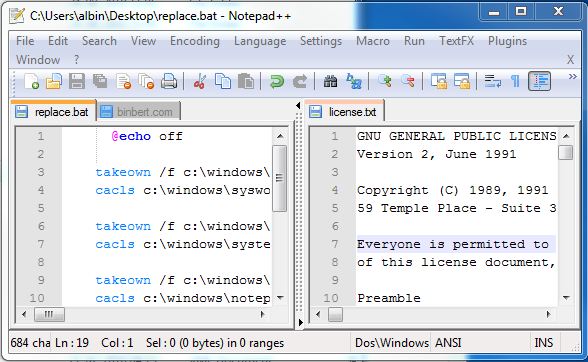Screen dimensions: 588x362
Task: Close the document with the menu bar X
Action: click(x=570, y=60)
